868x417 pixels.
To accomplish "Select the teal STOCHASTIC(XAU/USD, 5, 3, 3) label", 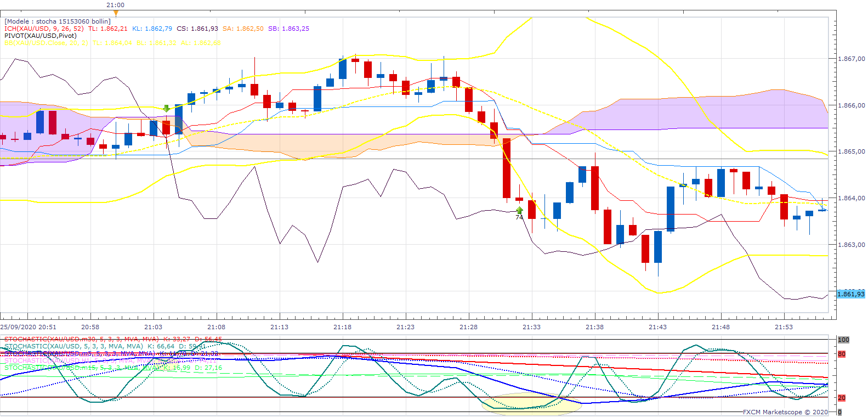I will pyautogui.click(x=73, y=346).
